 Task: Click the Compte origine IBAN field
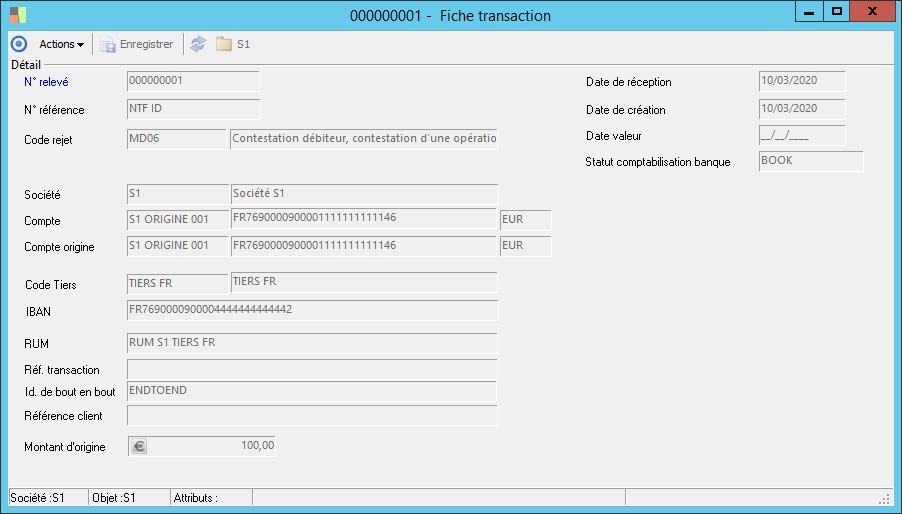pyautogui.click(x=363, y=246)
